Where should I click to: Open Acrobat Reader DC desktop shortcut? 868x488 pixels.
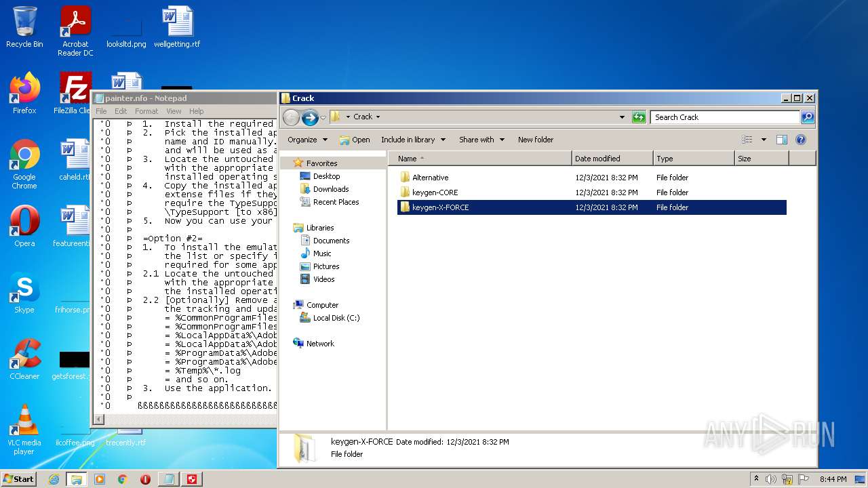pos(75,31)
